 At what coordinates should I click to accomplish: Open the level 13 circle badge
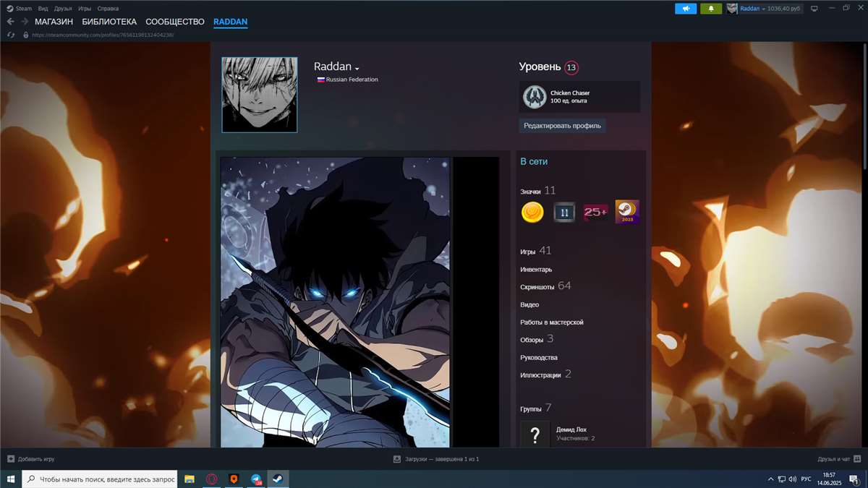click(x=571, y=67)
